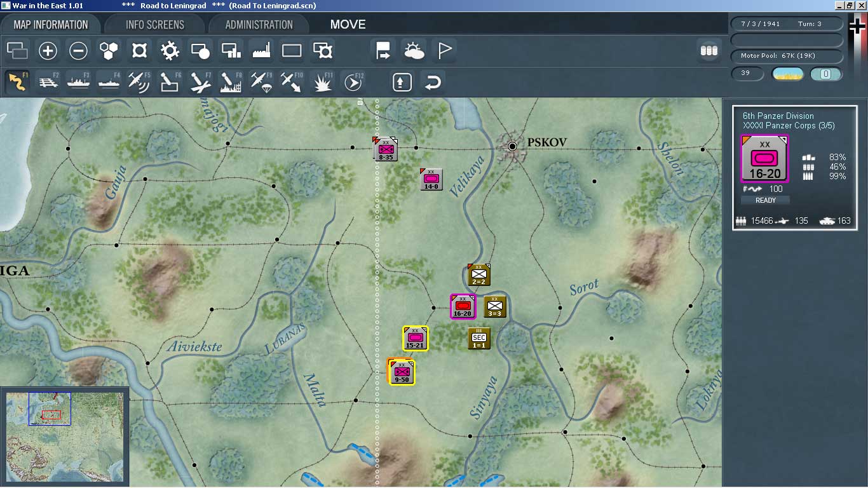Screen dimensions: 868x488
Task: Click the READY status button
Action: tap(766, 200)
